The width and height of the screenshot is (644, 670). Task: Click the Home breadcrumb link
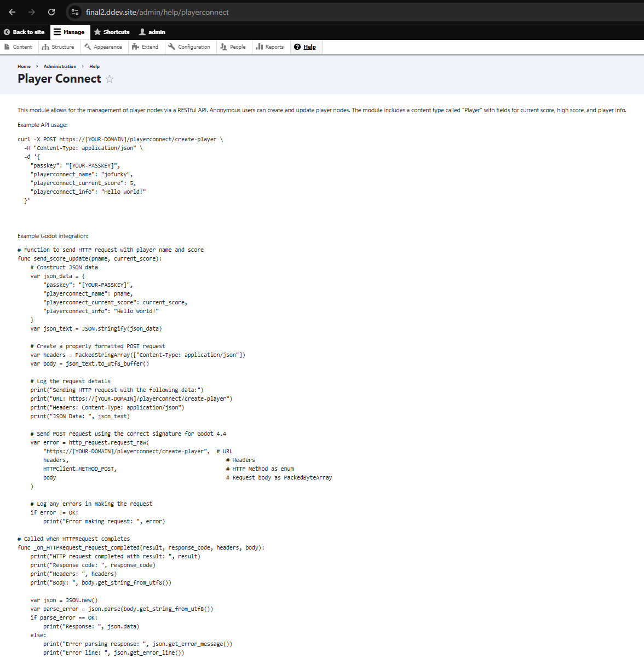(x=24, y=66)
